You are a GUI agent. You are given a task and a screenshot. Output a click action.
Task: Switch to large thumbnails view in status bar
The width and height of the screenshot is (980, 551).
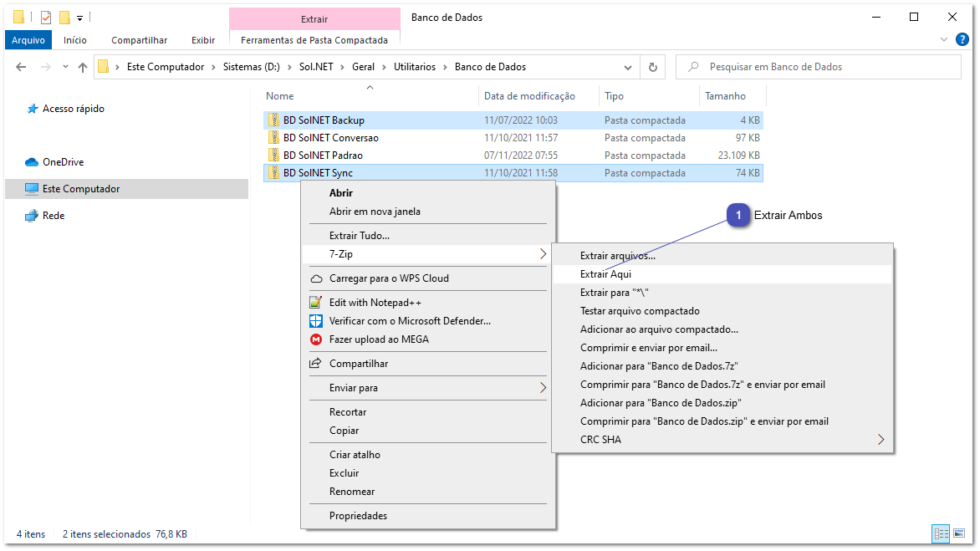[961, 533]
